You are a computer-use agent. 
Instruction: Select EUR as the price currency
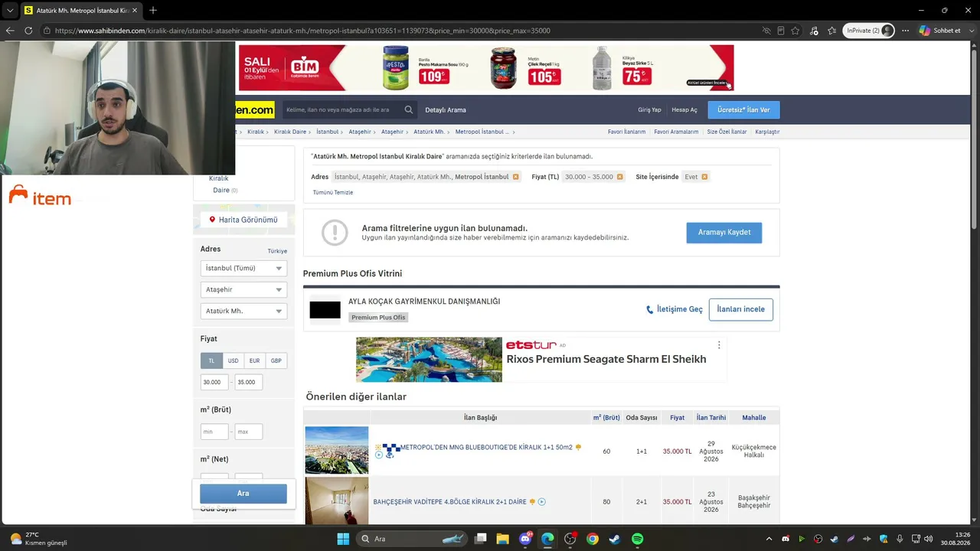[x=254, y=360]
